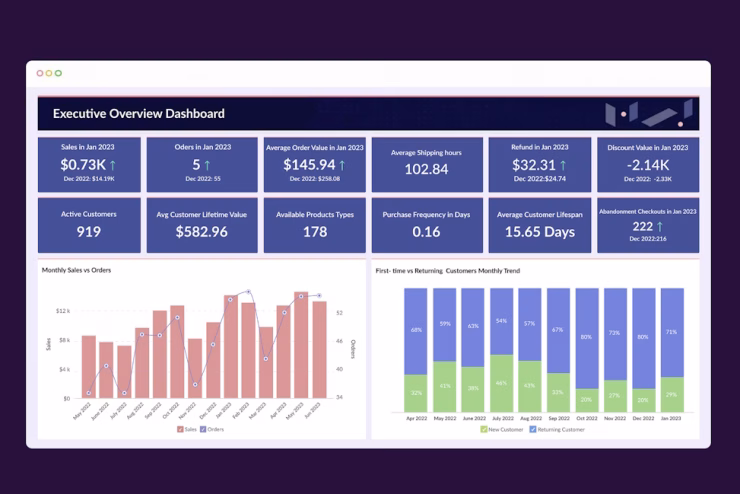Open the Refund in Jan 2023 card
The height and width of the screenshot is (494, 740).
(539, 165)
